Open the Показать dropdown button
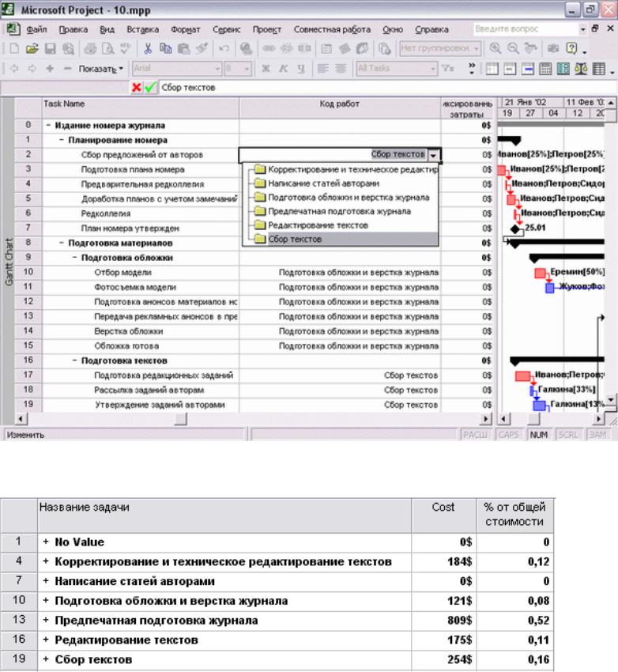Screen dimensions: 618x672 point(100,69)
